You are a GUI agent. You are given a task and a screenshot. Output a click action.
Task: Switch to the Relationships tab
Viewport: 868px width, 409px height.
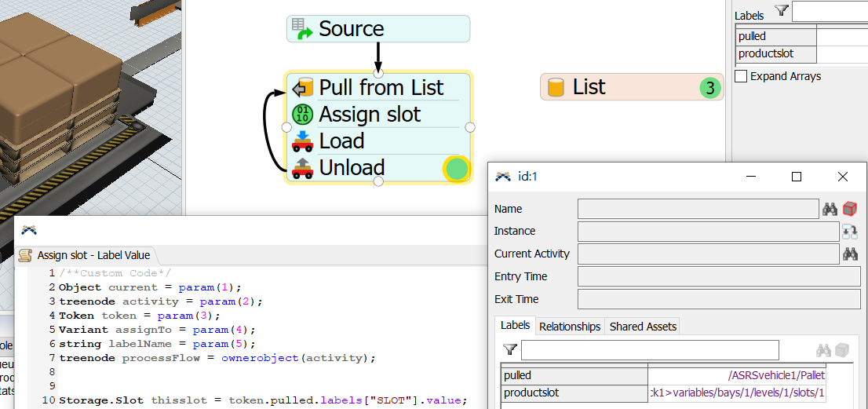570,327
